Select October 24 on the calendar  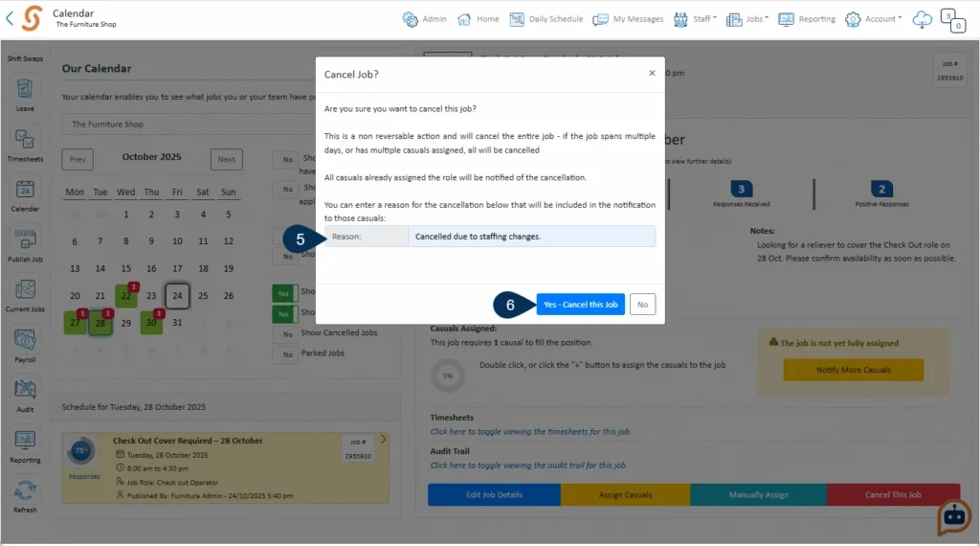(177, 296)
